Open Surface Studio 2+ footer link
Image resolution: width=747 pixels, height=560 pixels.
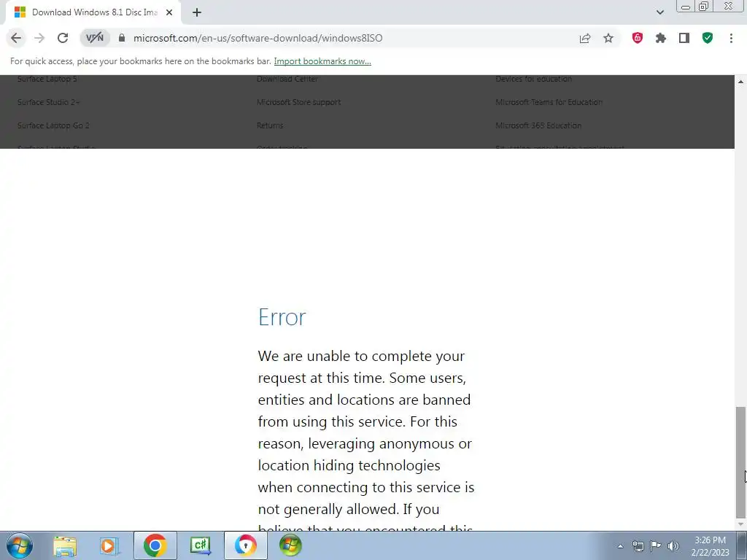click(x=49, y=102)
